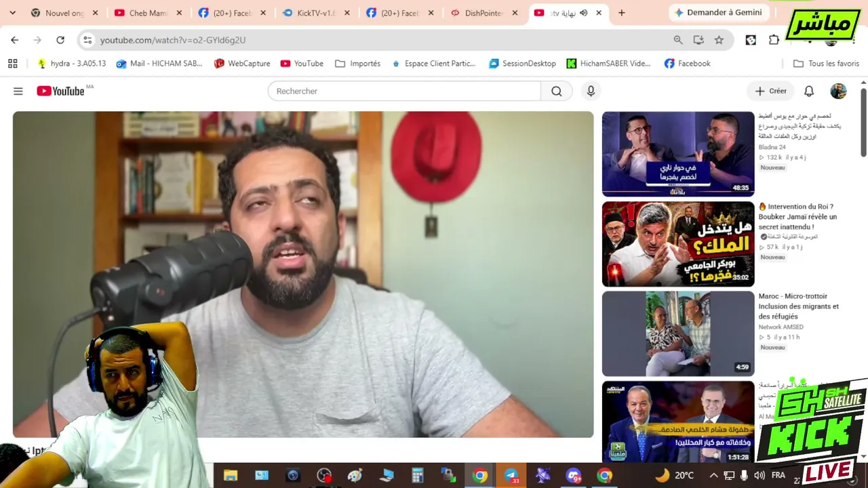Switch to the Nouvel onglet tab
This screenshot has width=868, height=488.
(x=64, y=13)
